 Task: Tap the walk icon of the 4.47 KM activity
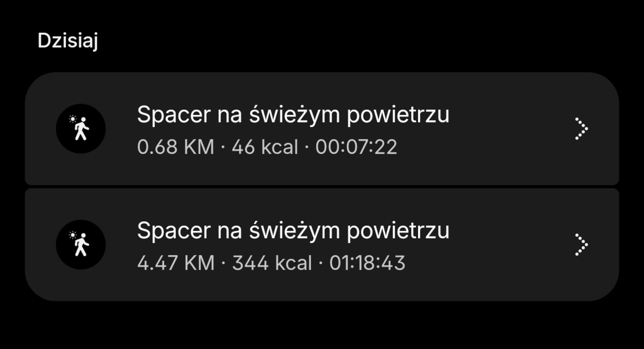click(80, 245)
